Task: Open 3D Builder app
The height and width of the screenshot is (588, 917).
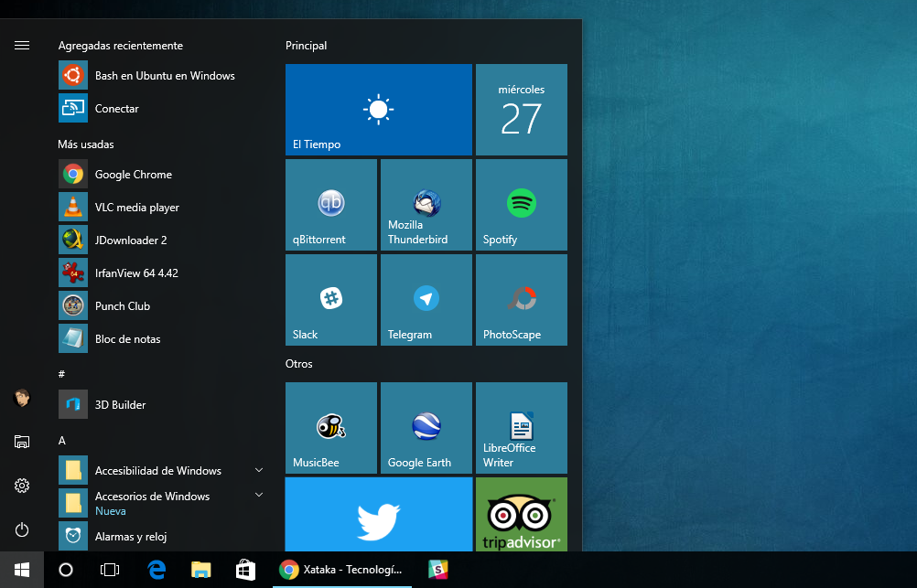Action: pos(161,404)
